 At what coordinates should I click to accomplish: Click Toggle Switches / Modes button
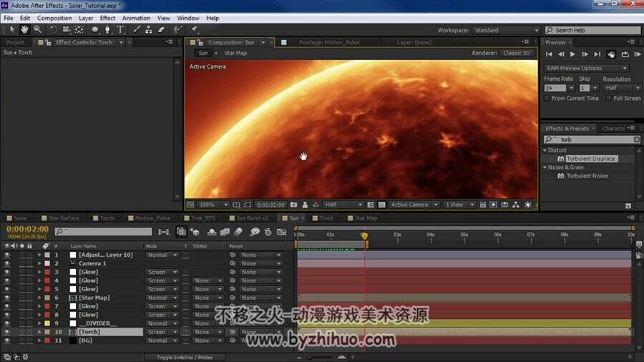(x=185, y=358)
